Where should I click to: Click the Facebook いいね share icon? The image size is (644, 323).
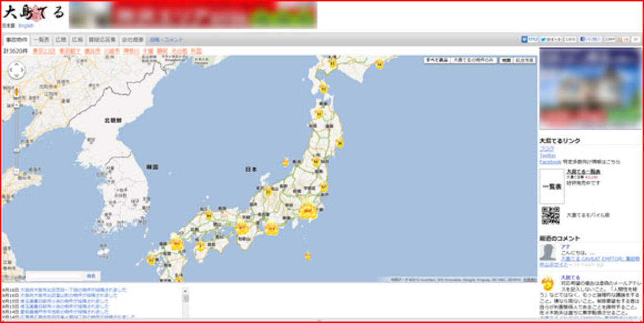pos(583,38)
